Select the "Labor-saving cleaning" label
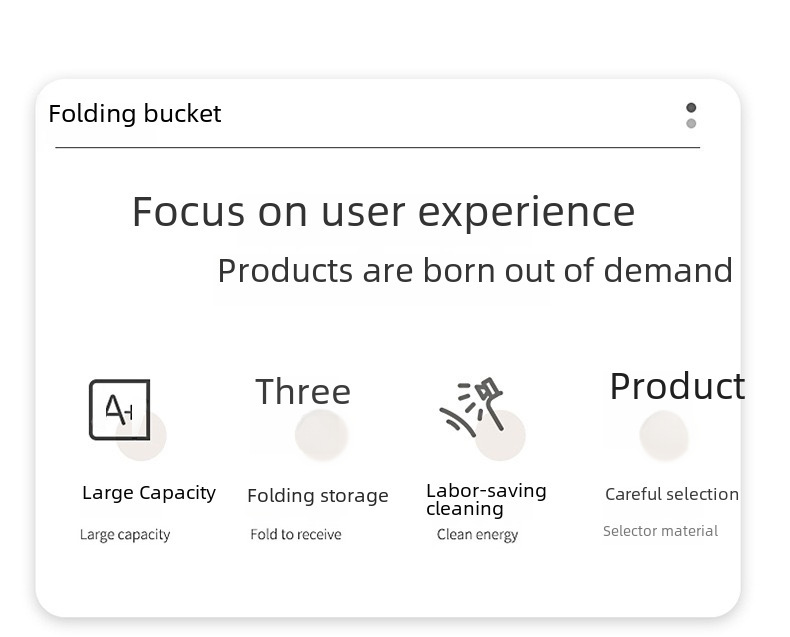 (486, 500)
